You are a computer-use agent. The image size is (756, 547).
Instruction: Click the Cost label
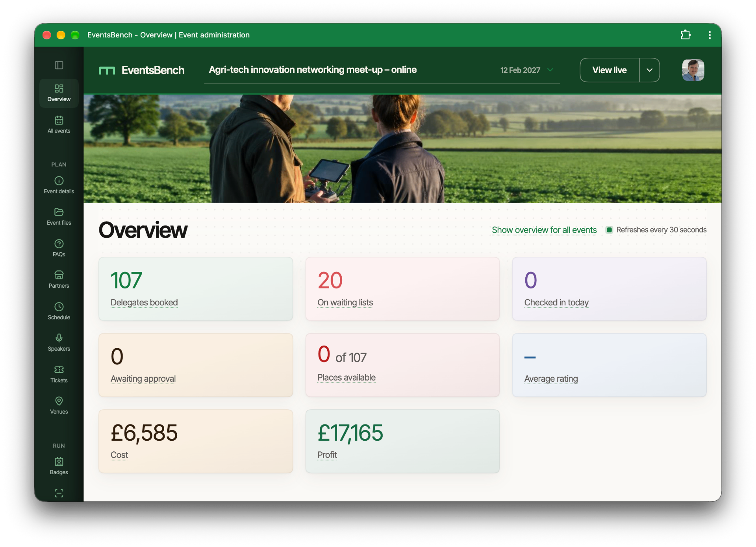[119, 455]
